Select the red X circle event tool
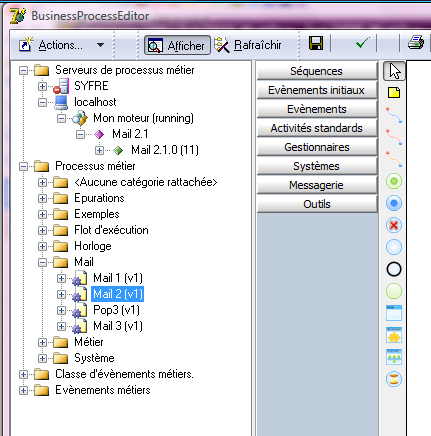Image resolution: width=431 pixels, height=436 pixels. click(x=394, y=225)
